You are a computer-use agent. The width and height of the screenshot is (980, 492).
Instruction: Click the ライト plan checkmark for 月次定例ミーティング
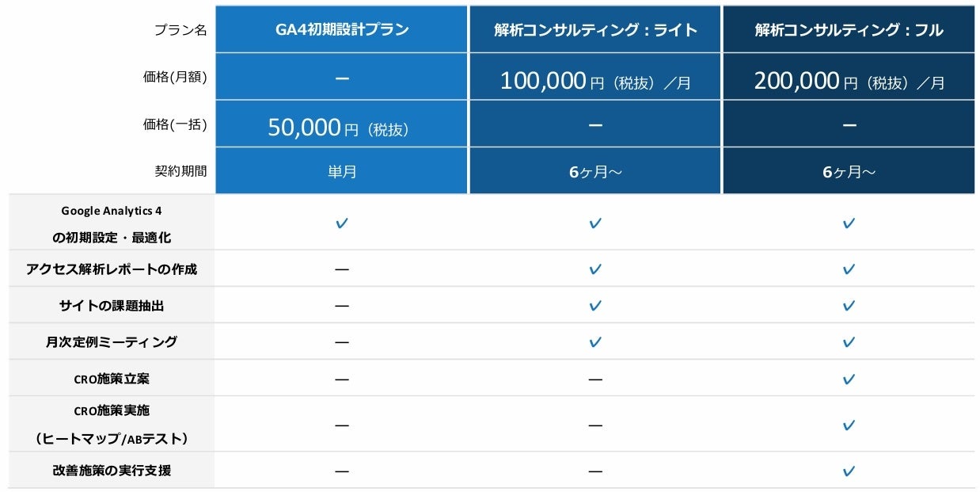coord(595,342)
